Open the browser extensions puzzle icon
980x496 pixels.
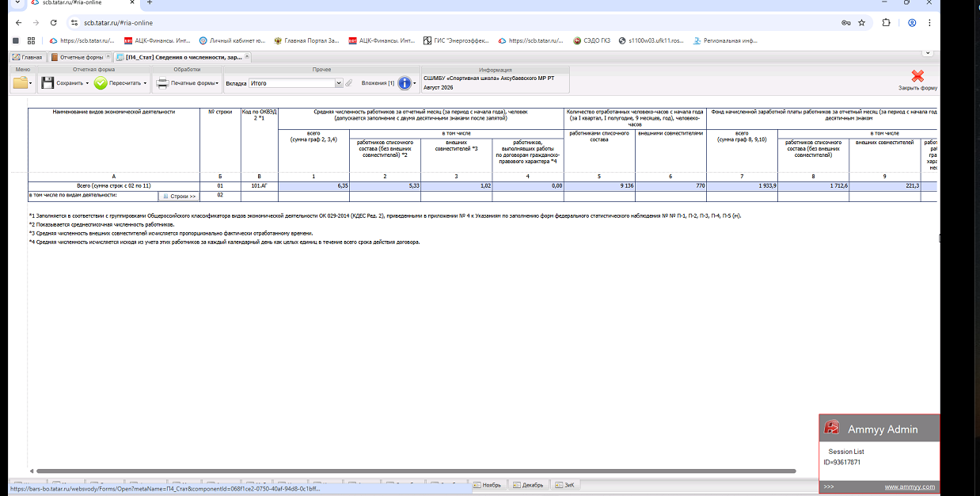tap(886, 23)
